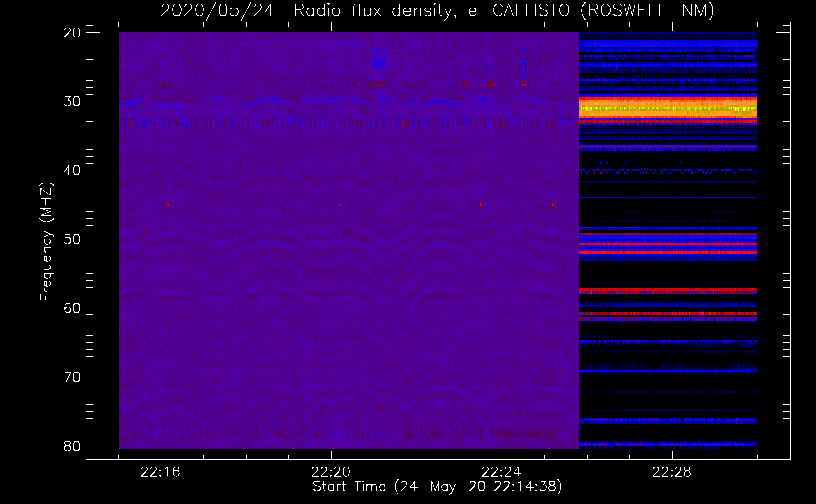This screenshot has width=816, height=504.
Task: Click the '80' frequency tick label
Action: point(73,446)
